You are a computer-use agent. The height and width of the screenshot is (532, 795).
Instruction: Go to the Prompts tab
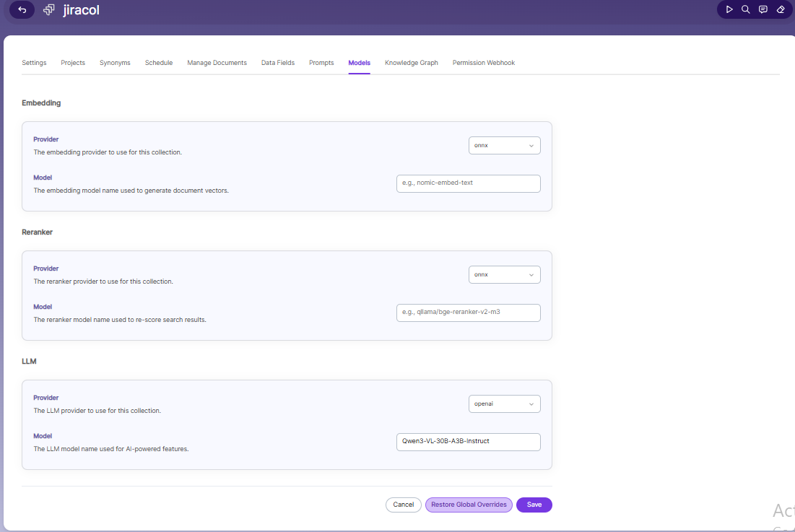(x=321, y=63)
